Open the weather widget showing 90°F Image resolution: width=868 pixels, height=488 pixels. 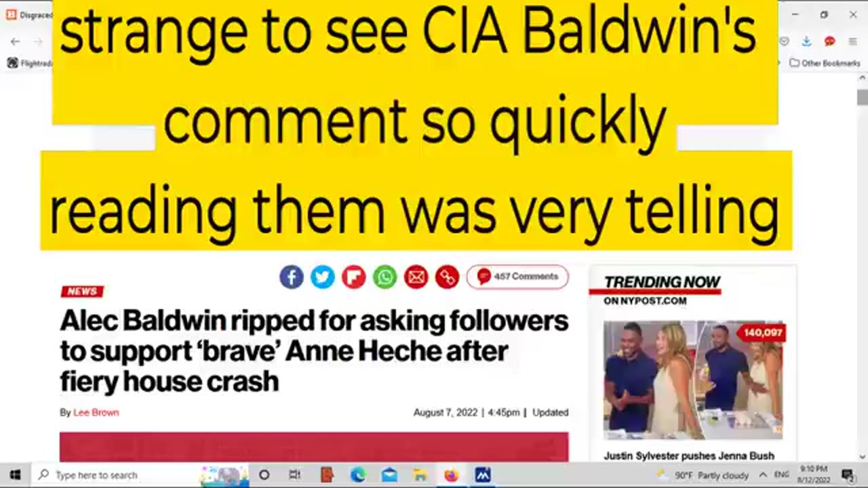click(703, 475)
